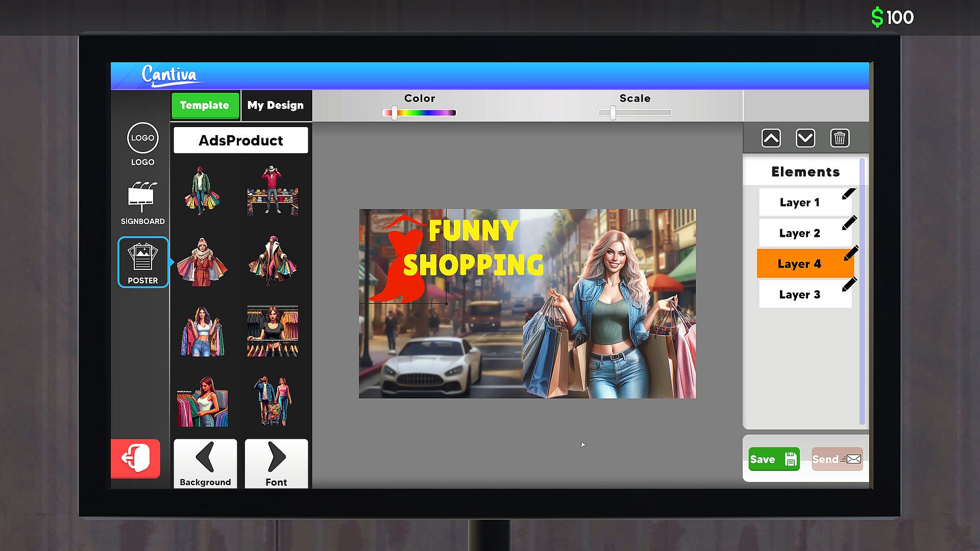Switch to the Template tab
This screenshot has width=980, height=551.
205,106
